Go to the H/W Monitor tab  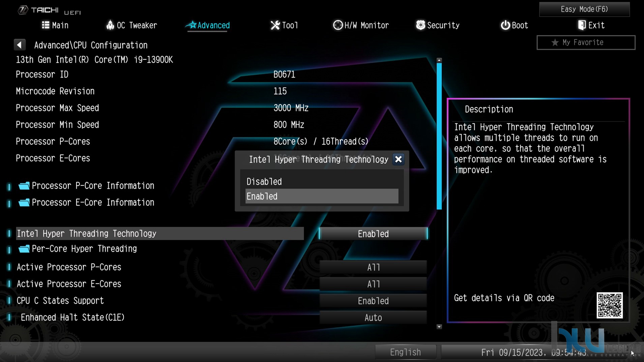pyautogui.click(x=361, y=25)
